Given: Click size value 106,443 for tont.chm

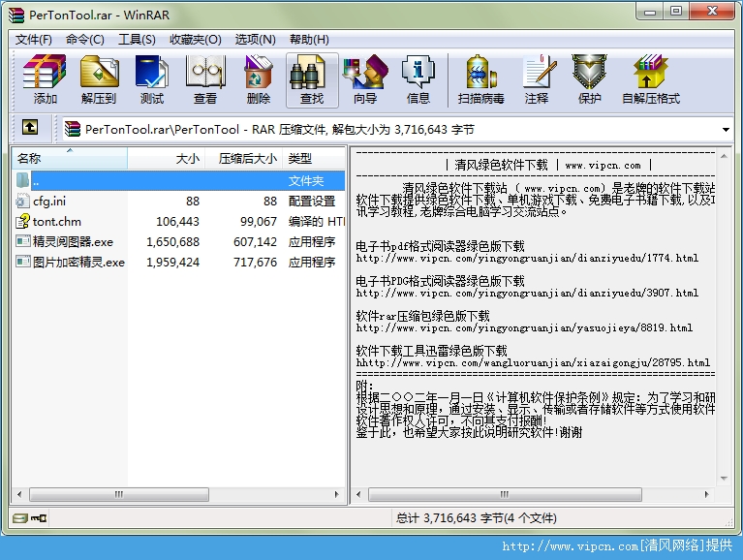Looking at the screenshot, I should 177,221.
